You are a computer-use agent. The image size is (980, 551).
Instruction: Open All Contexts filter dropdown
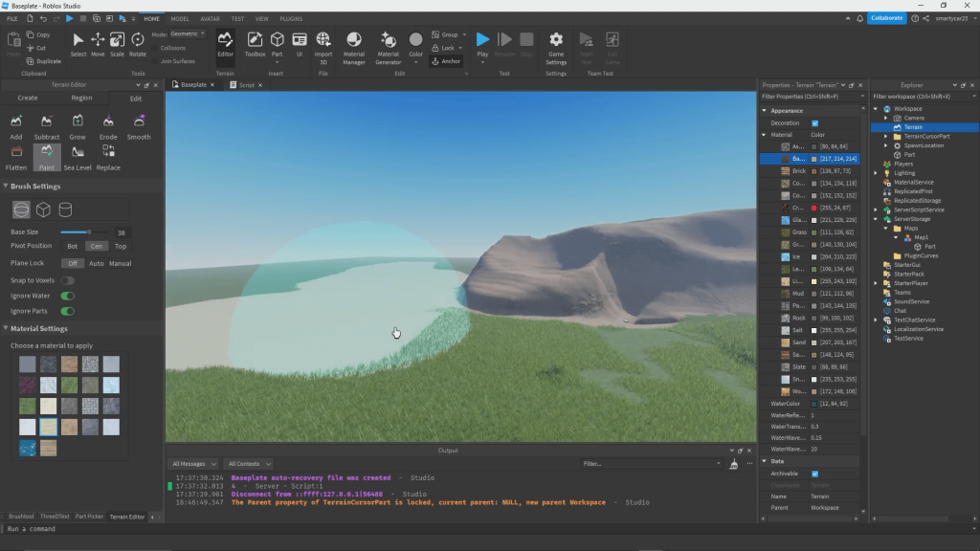(x=249, y=464)
